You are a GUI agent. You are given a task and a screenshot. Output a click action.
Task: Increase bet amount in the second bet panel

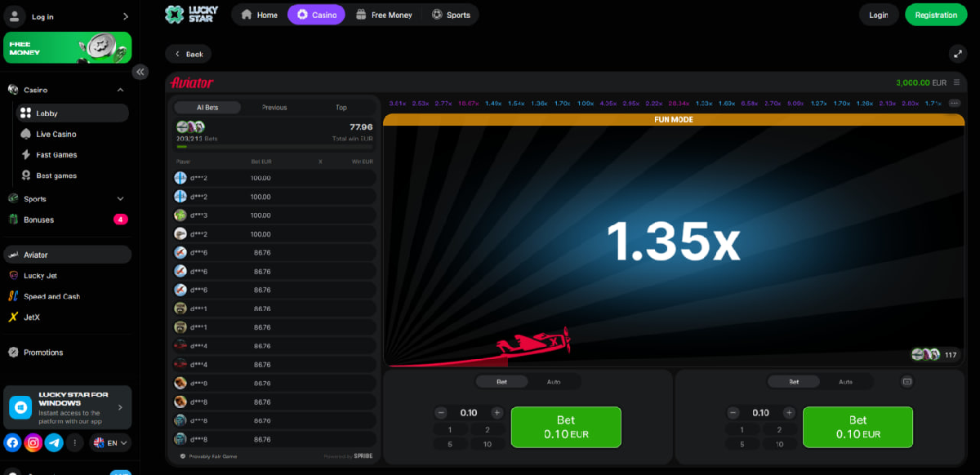coord(789,413)
